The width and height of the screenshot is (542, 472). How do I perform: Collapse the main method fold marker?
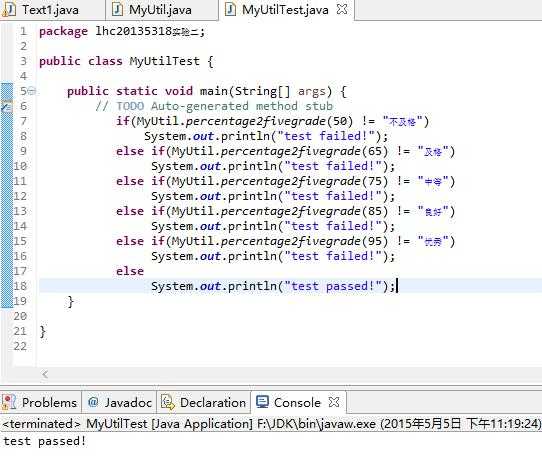(x=32, y=91)
